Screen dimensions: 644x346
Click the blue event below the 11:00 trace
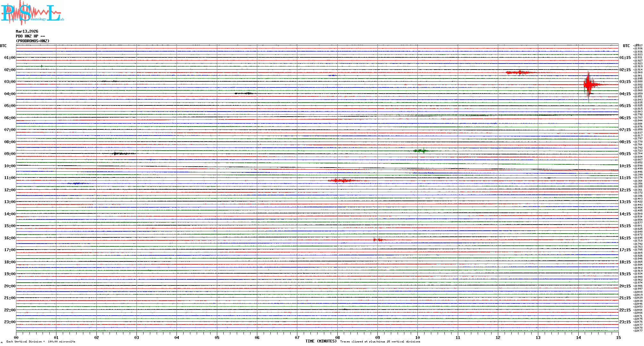[x=76, y=184]
